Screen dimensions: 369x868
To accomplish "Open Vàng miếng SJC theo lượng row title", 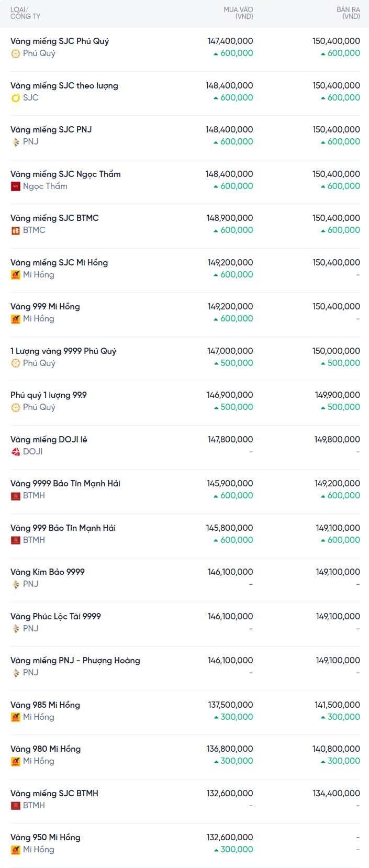I will click(64, 85).
